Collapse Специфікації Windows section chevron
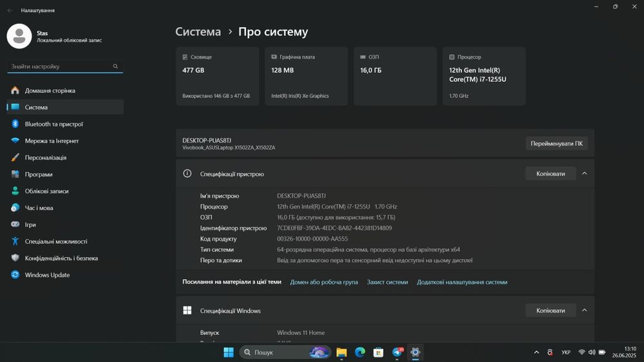The width and height of the screenshot is (644, 362). coord(585,310)
